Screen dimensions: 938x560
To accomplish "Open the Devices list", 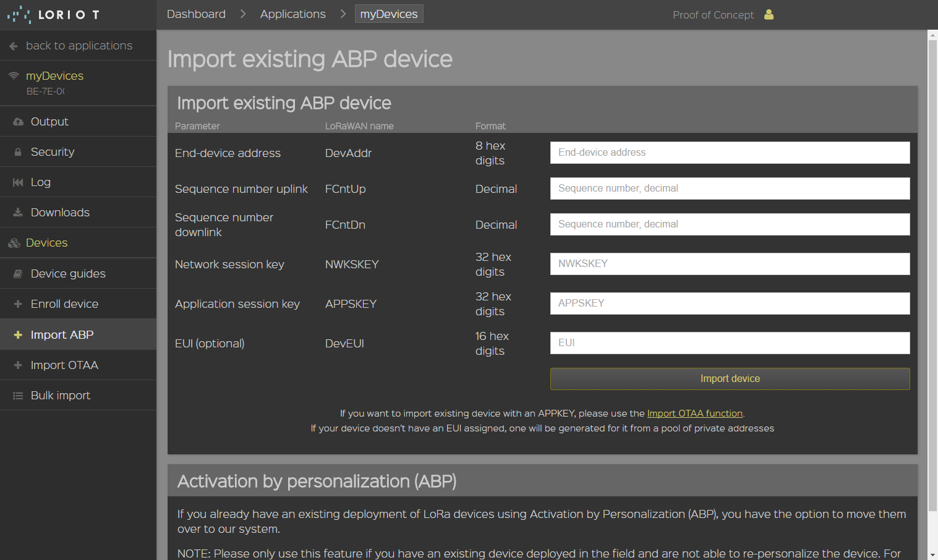I will coord(78,243).
